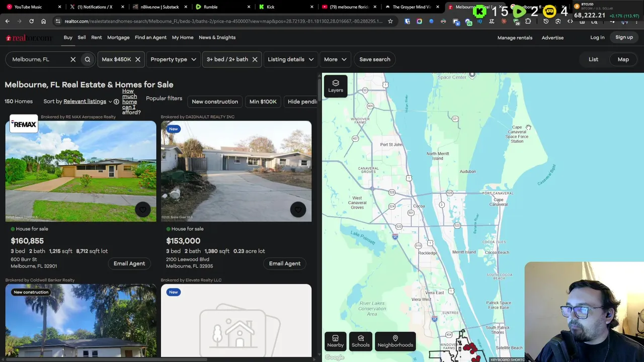Open the Sell menu
This screenshot has width=644, height=362.
(x=82, y=38)
